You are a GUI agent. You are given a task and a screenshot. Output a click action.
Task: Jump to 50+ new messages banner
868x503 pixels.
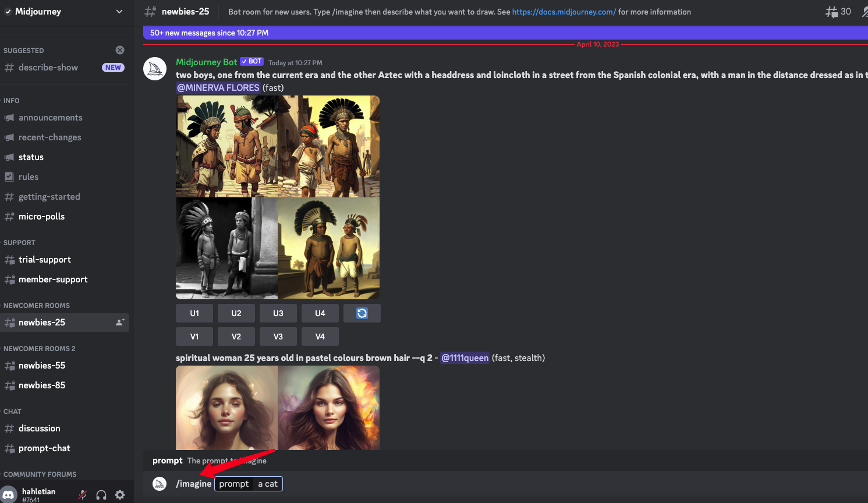505,33
